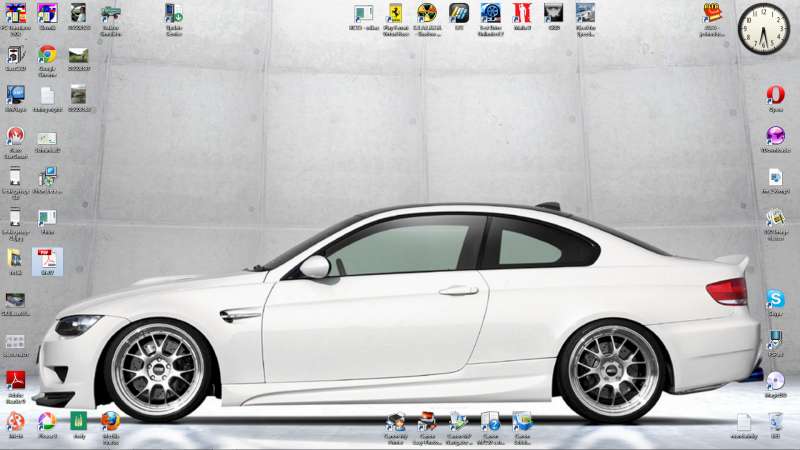Open the disc-shaped icon above Recycle Bin
Viewport: 800px width, 450px height.
(775, 380)
